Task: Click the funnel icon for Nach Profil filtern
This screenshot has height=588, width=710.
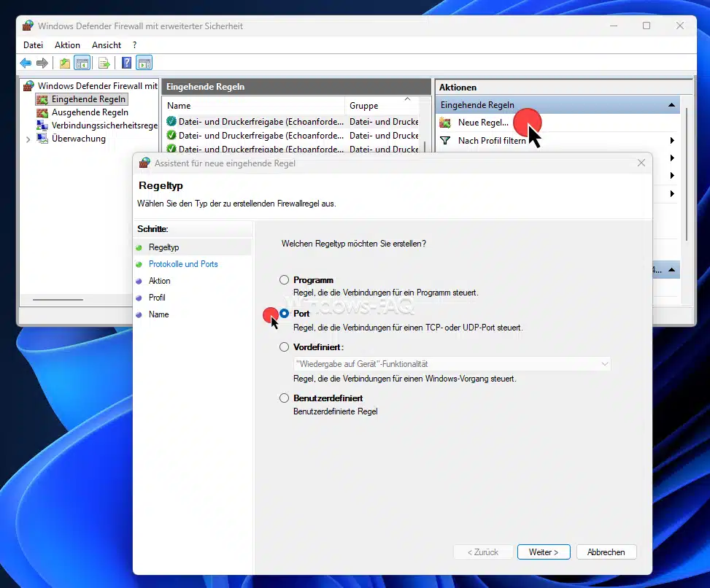Action: click(446, 141)
